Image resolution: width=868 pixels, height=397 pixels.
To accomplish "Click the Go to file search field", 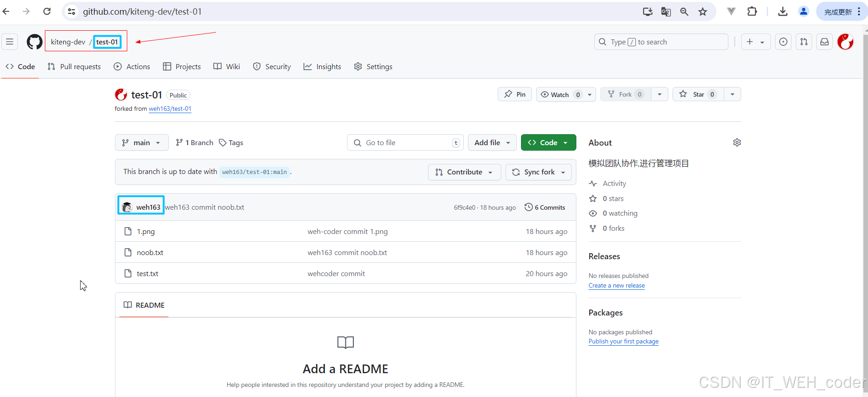I will click(405, 142).
